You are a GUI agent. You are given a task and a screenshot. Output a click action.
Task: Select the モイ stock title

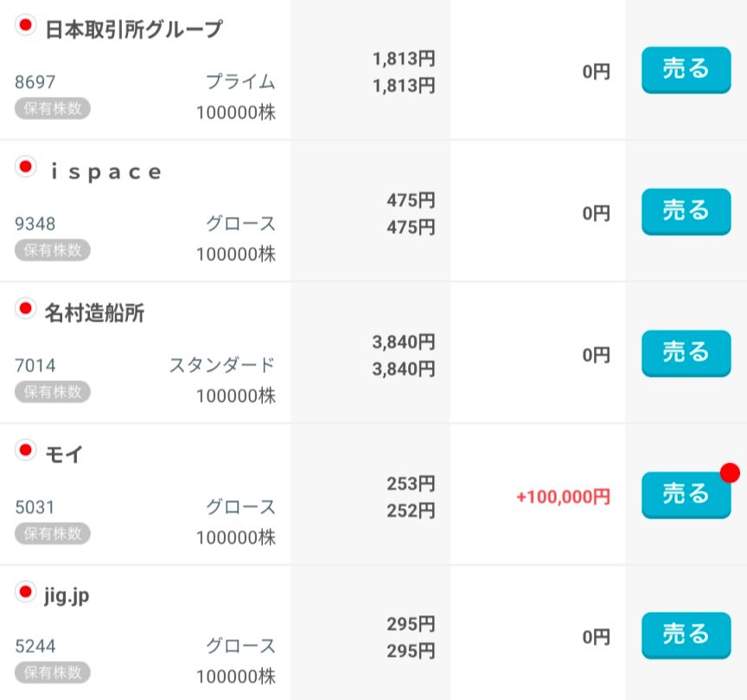64,455
